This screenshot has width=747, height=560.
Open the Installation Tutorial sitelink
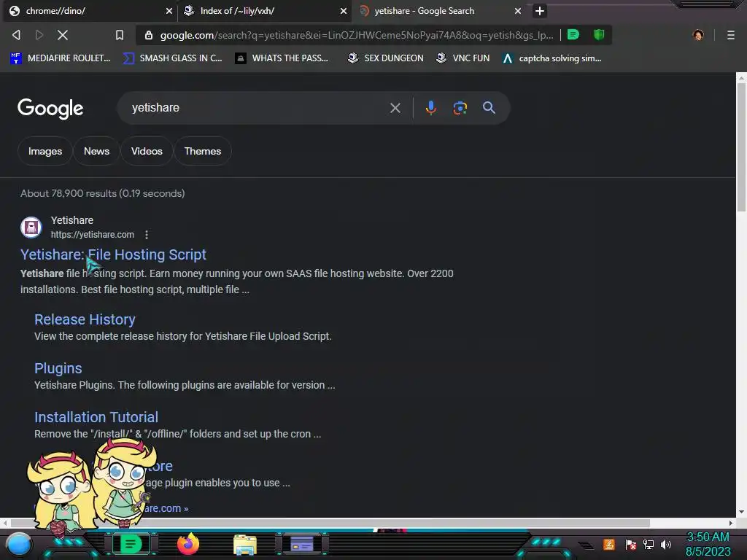pos(96,417)
